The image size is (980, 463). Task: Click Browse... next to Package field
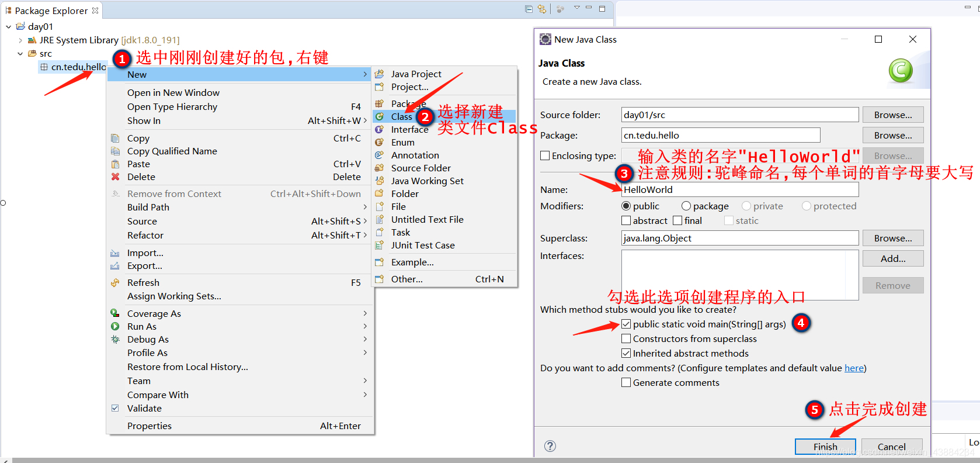[893, 135]
